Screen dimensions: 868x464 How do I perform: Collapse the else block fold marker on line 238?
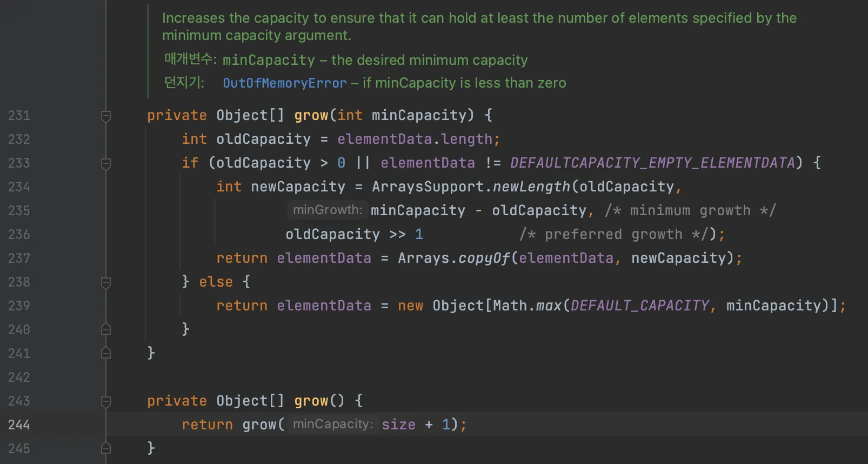pyautogui.click(x=106, y=282)
